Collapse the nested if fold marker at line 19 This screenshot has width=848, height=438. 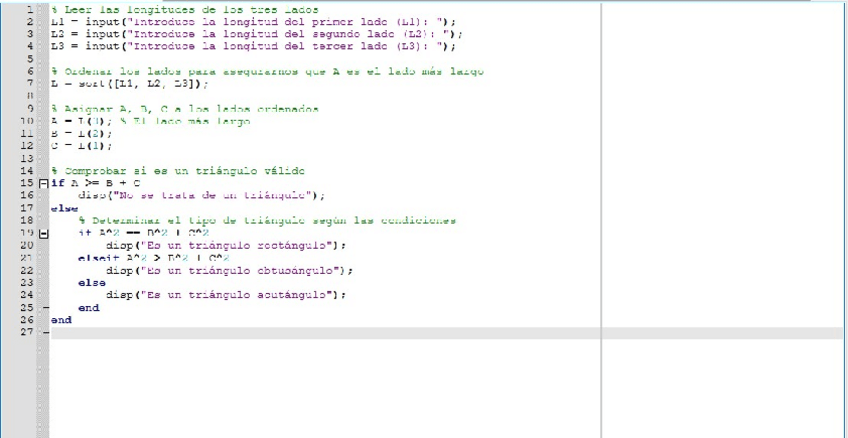click(x=44, y=234)
